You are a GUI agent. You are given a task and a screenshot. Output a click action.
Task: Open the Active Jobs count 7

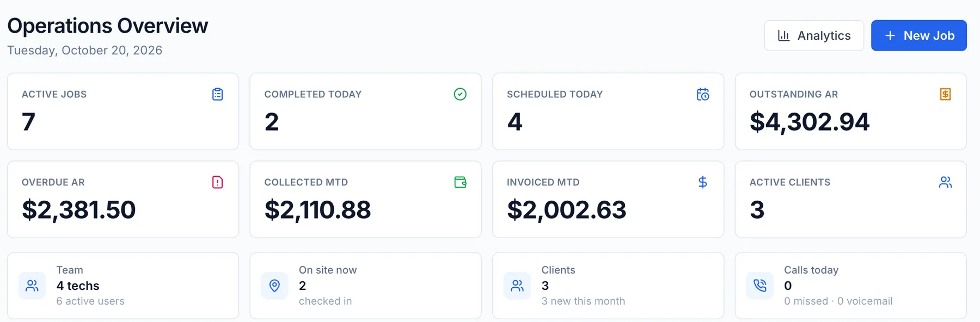tap(28, 122)
